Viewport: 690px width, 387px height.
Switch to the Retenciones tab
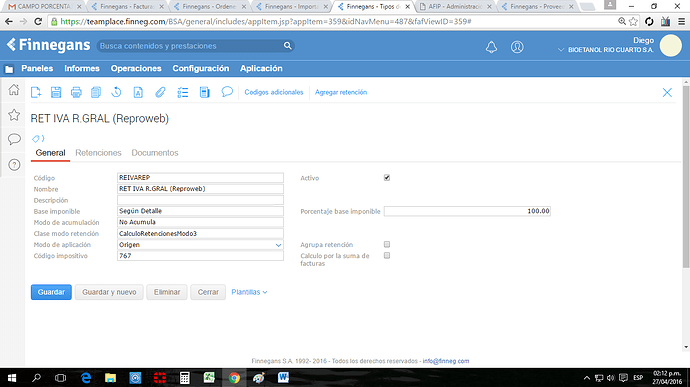[98, 153]
